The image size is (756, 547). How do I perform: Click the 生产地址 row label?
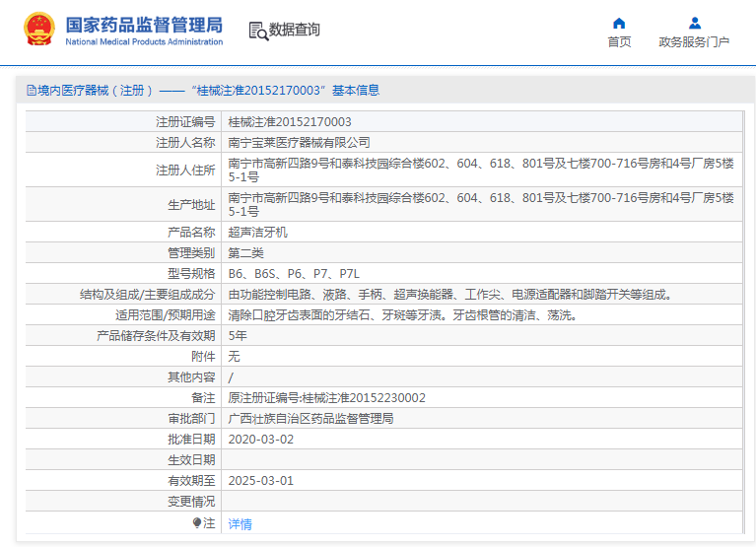(x=191, y=205)
